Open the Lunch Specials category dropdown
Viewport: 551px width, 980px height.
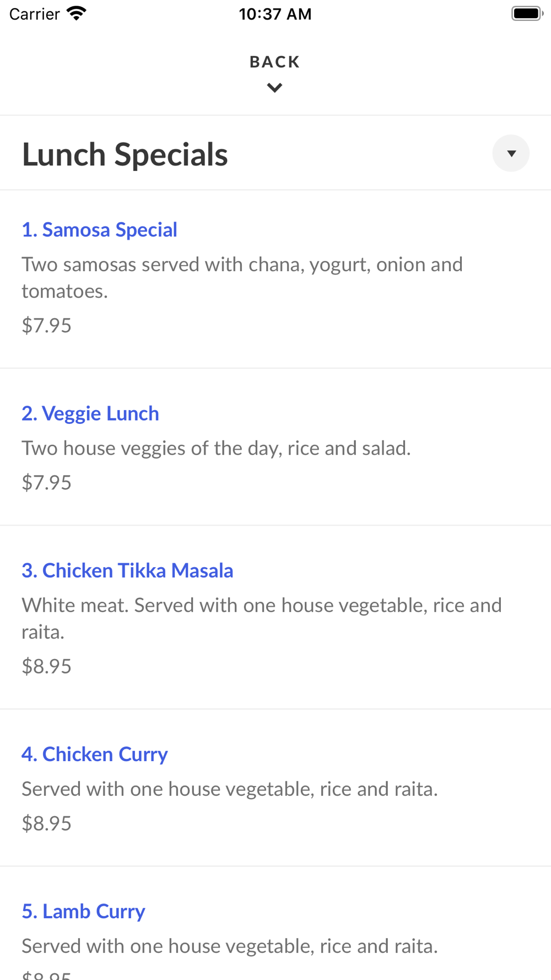point(511,153)
